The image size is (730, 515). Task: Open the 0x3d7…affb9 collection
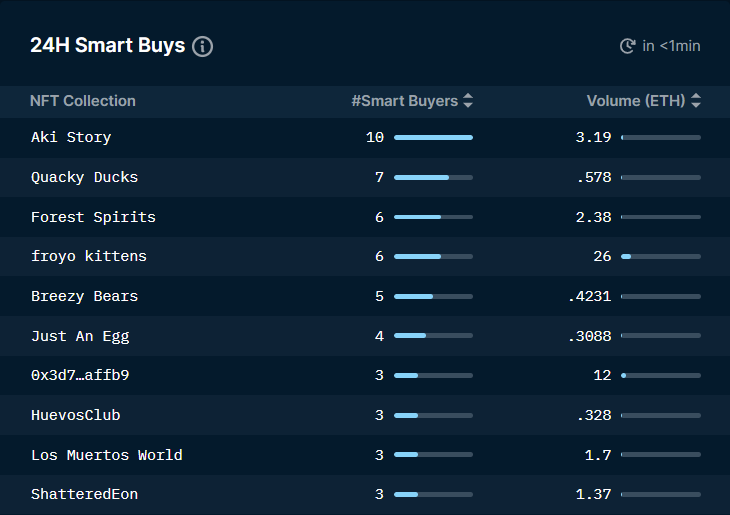(x=80, y=375)
